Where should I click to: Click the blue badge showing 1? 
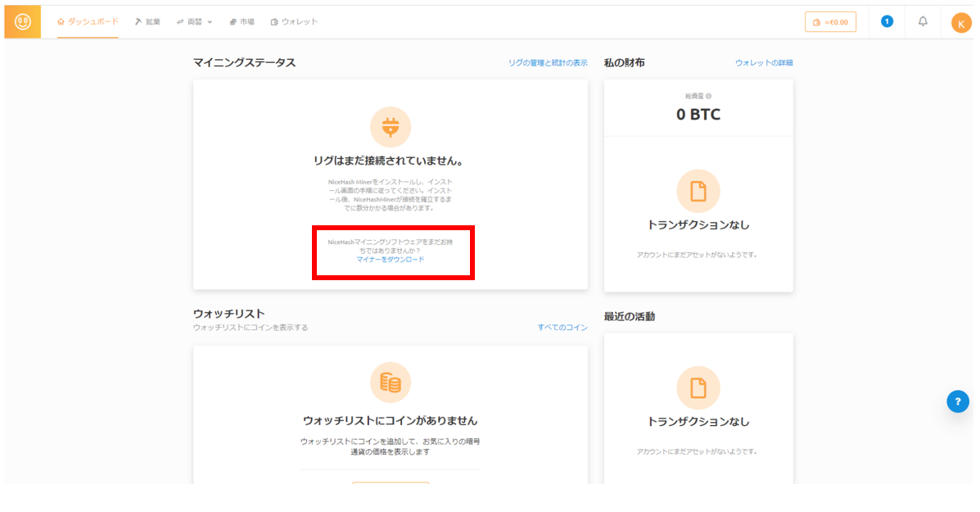[x=887, y=22]
